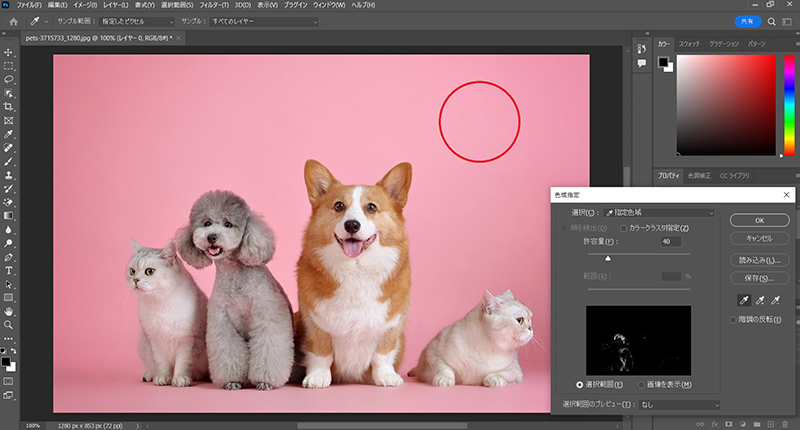Open the workspace switcher at top right
Screen dimensions: 800x430
787,21
